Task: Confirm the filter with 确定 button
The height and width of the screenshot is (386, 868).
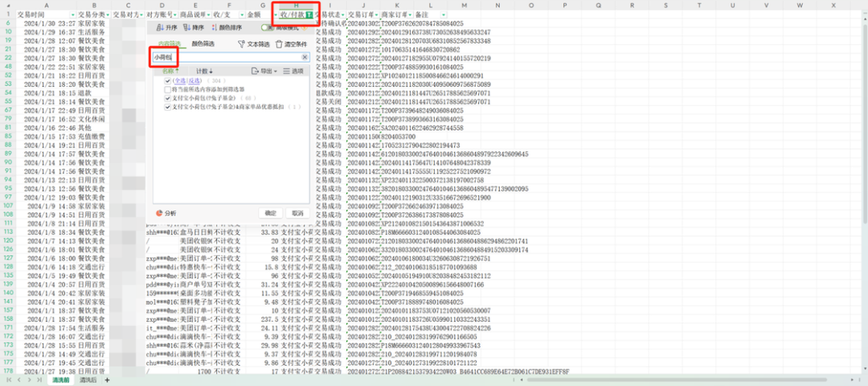Action: pyautogui.click(x=271, y=213)
